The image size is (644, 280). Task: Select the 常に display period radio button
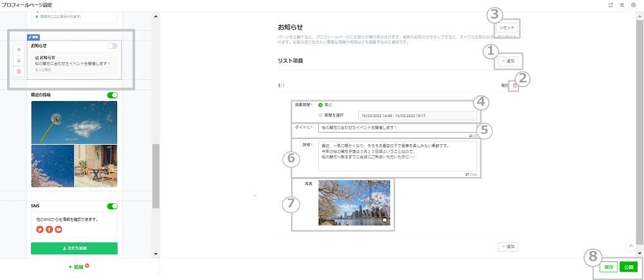click(321, 104)
